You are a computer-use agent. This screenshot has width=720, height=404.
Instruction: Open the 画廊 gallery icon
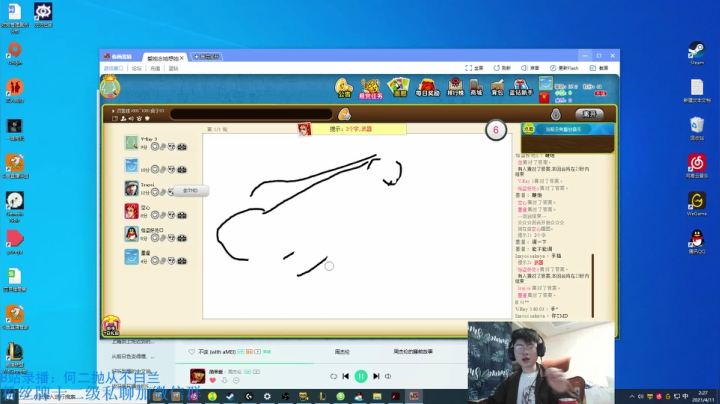click(x=399, y=87)
